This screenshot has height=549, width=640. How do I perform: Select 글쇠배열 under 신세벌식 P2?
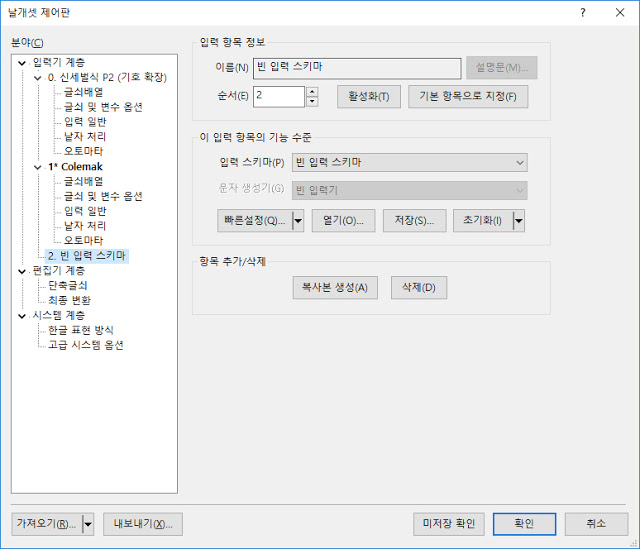(x=84, y=93)
